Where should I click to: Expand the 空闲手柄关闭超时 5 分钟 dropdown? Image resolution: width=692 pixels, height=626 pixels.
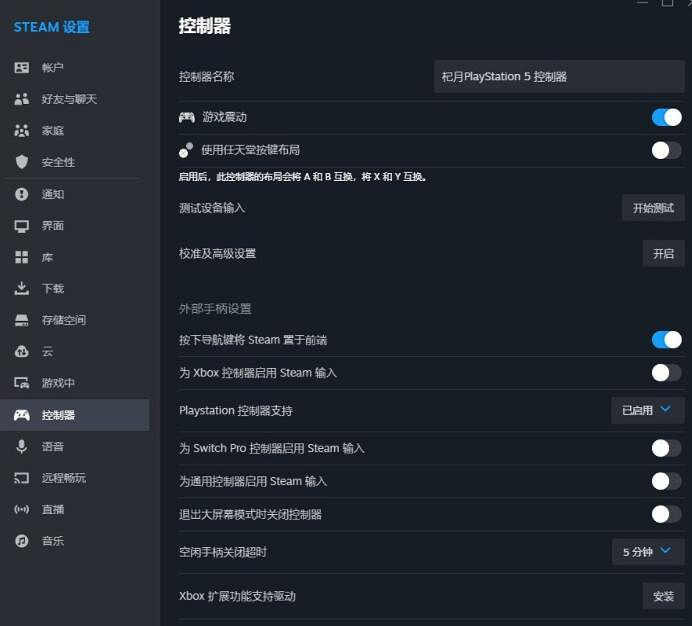[648, 552]
